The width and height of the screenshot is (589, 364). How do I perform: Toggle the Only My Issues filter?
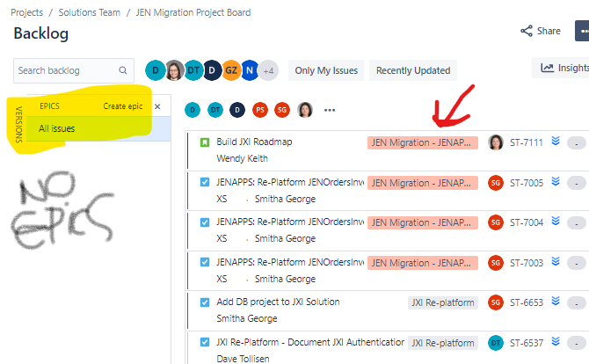(326, 70)
